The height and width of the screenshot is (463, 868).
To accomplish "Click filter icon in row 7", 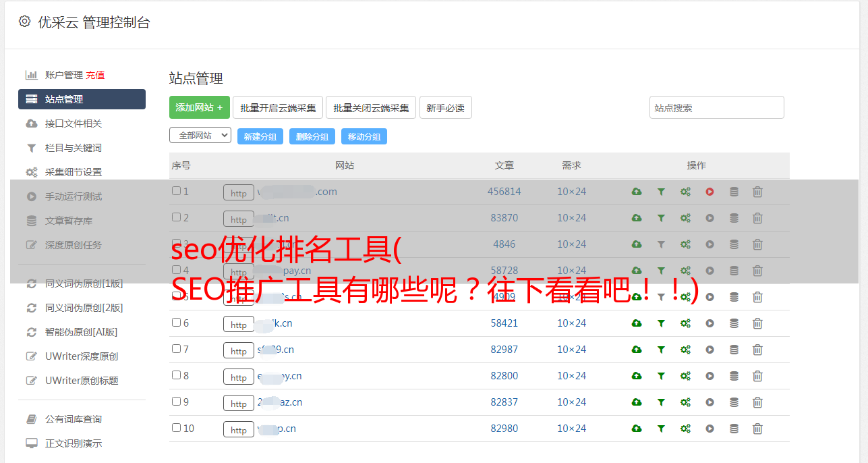I will pyautogui.click(x=661, y=350).
